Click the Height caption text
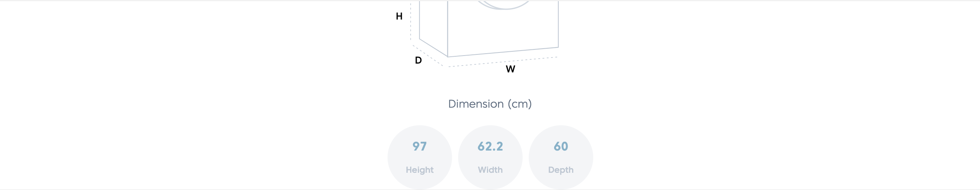Screen dimensions: 980x190 (419, 170)
